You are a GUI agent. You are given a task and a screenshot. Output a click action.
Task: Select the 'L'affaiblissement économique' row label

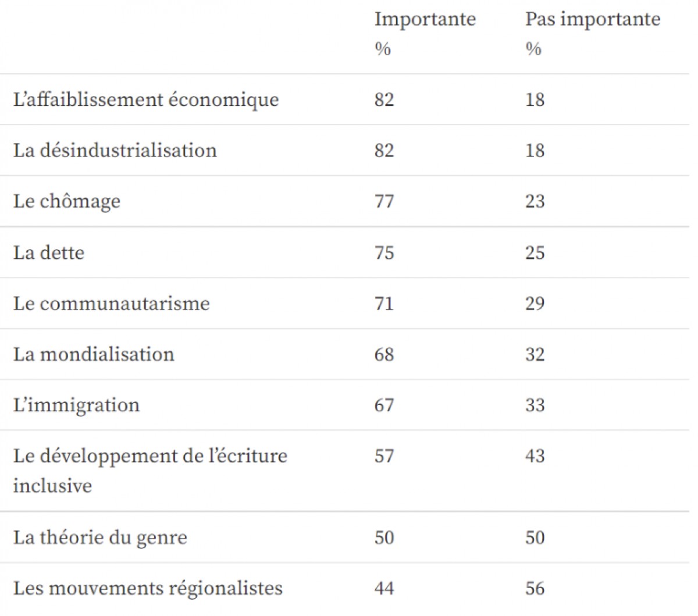[x=146, y=99]
